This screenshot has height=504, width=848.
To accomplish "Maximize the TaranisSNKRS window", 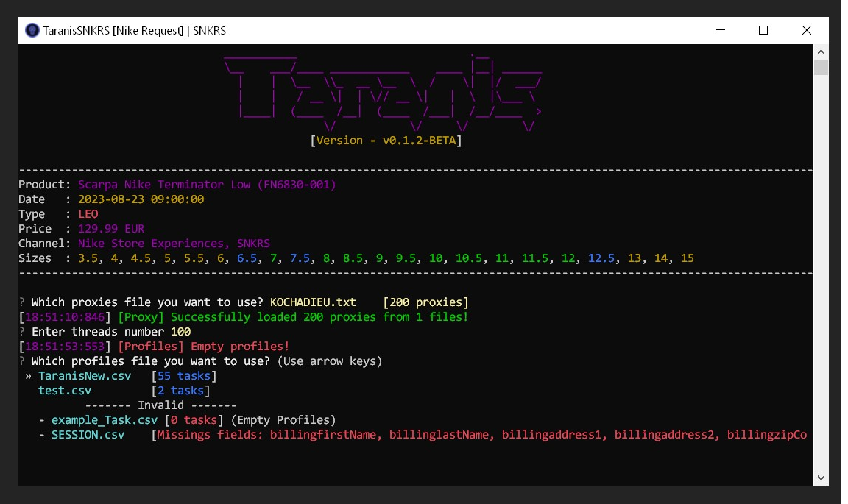I will tap(763, 30).
